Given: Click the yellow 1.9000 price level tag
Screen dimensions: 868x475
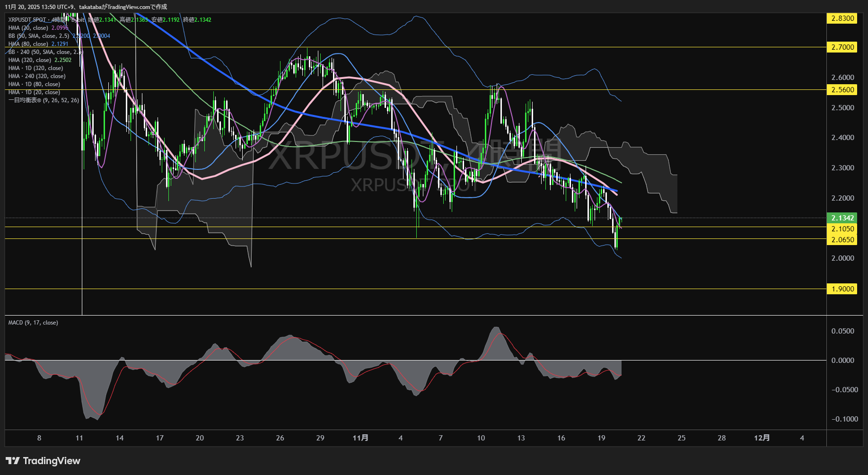Looking at the screenshot, I should click(842, 289).
